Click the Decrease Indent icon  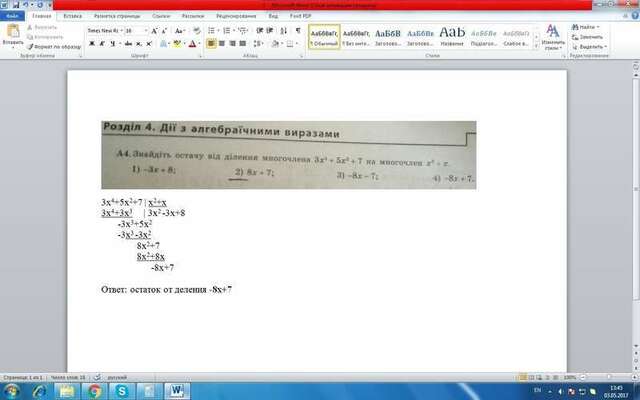(260, 31)
